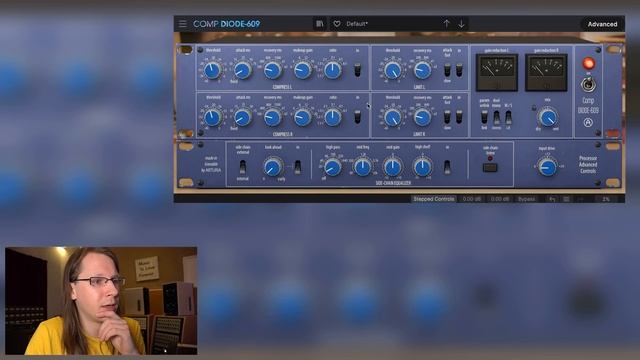Open the preset library browser icon
The height and width of the screenshot is (360, 640).
point(320,24)
